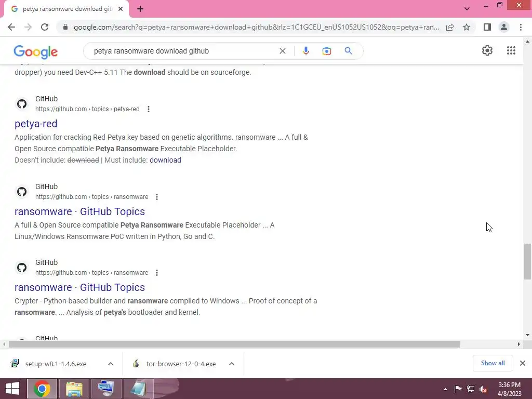Open the petya-red result link
Viewport: 532px width, 399px height.
tap(36, 124)
